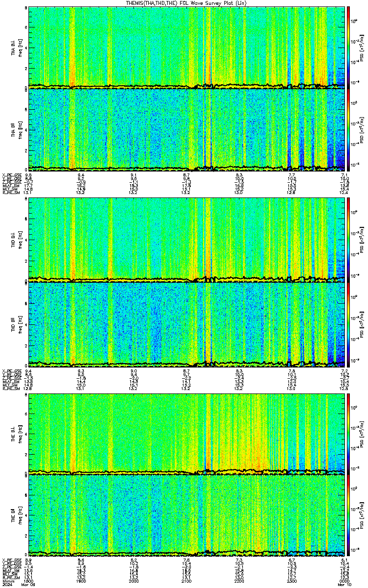The width and height of the screenshot is (368, 588).
Task: Click 'X_RE_GSE' row label under THA plots
Action: pos(12,175)
